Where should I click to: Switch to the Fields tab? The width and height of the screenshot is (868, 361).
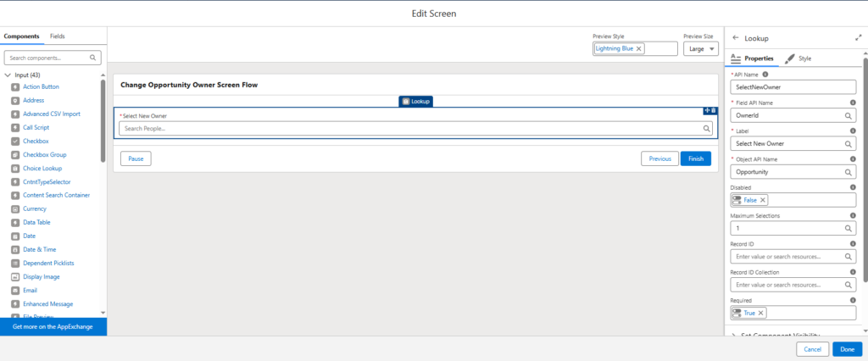(x=58, y=36)
